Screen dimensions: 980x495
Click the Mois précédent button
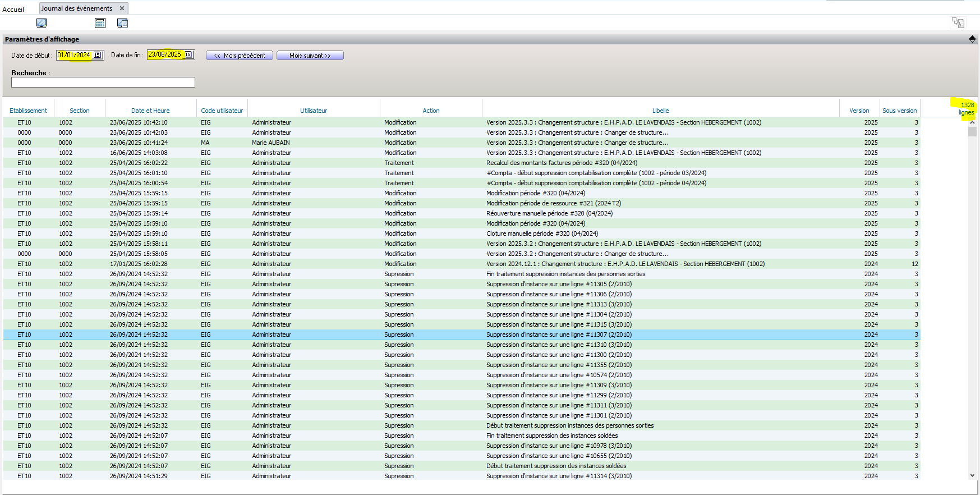tap(240, 56)
